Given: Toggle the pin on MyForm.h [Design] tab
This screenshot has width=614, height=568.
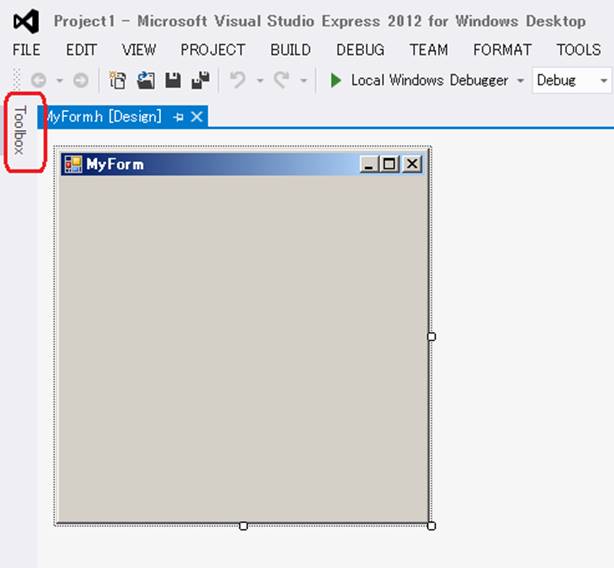Looking at the screenshot, I should 178,117.
